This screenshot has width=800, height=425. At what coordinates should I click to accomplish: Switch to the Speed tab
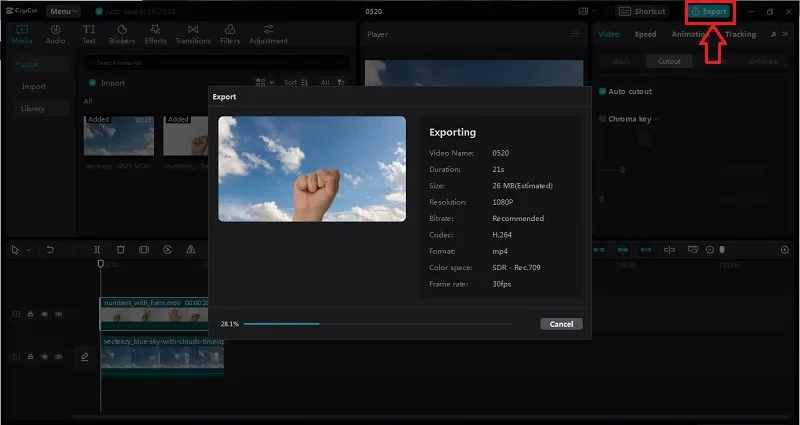pos(645,34)
